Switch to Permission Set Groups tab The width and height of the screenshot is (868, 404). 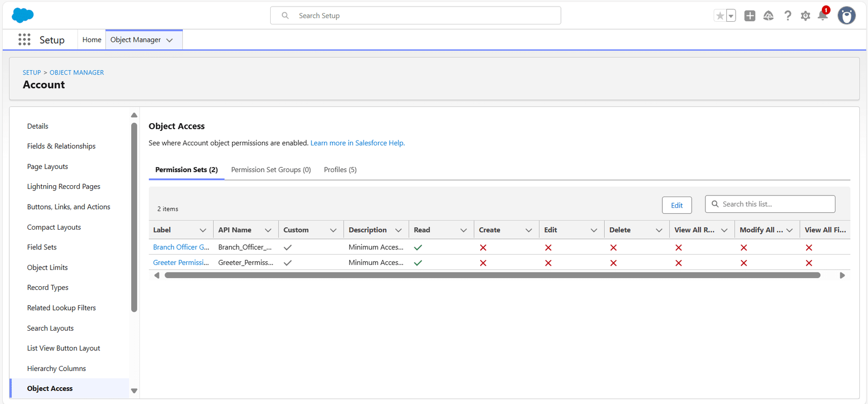(271, 170)
